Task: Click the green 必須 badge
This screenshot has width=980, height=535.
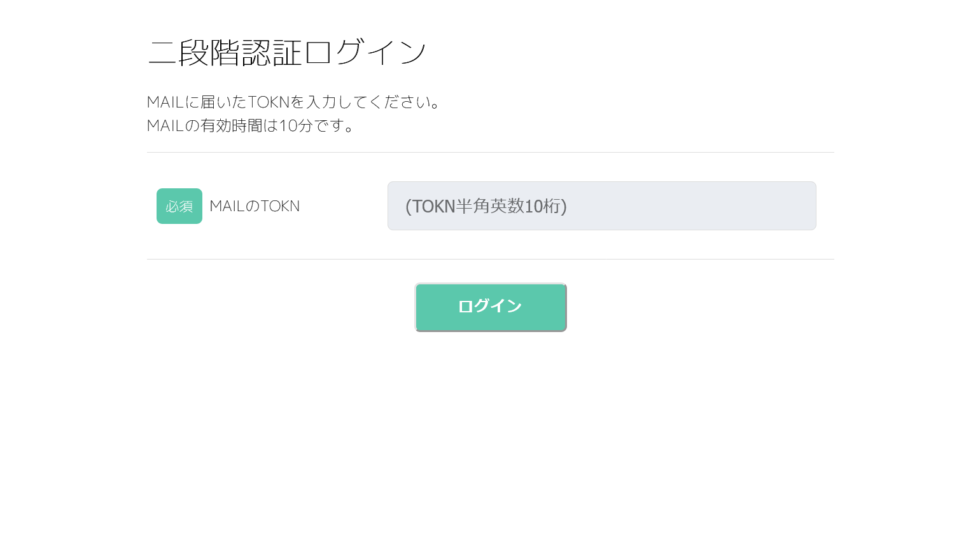Action: point(179,206)
